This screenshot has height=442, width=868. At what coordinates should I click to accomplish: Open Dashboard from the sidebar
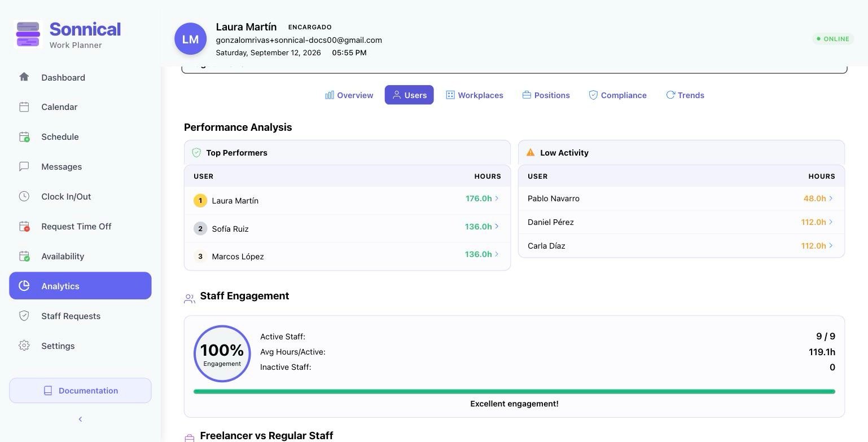coord(80,77)
